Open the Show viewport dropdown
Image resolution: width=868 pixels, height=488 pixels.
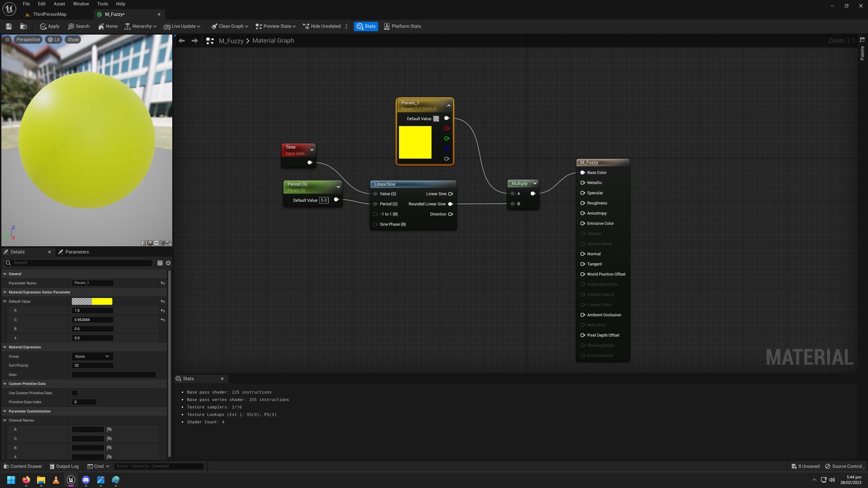tap(73, 39)
